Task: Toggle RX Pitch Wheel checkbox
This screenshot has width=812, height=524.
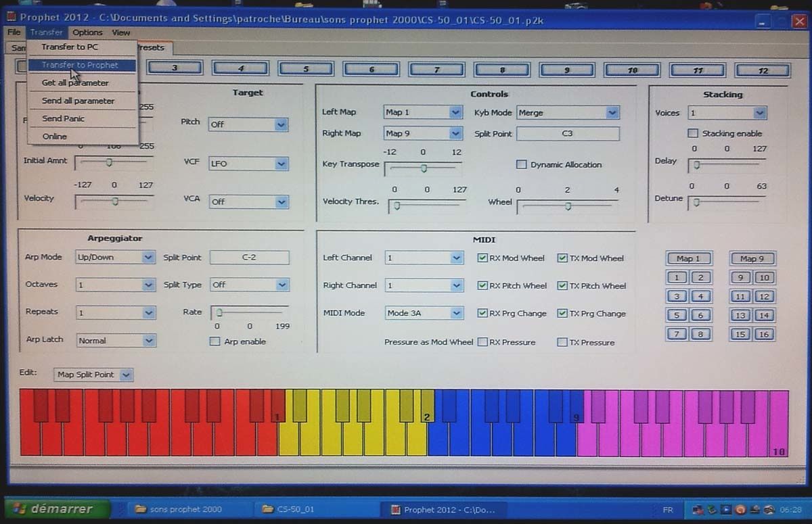Action: [x=482, y=285]
